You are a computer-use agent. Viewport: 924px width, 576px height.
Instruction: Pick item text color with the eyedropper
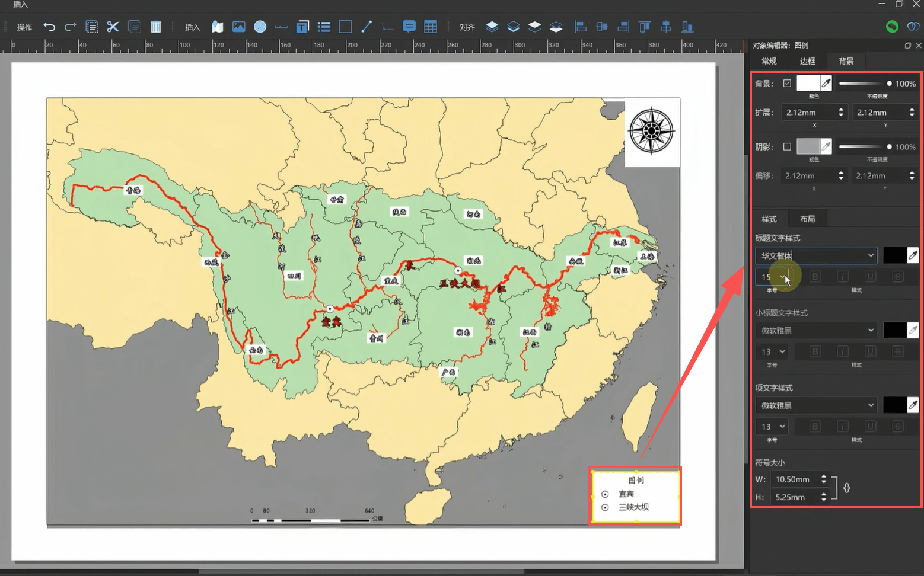coord(913,405)
